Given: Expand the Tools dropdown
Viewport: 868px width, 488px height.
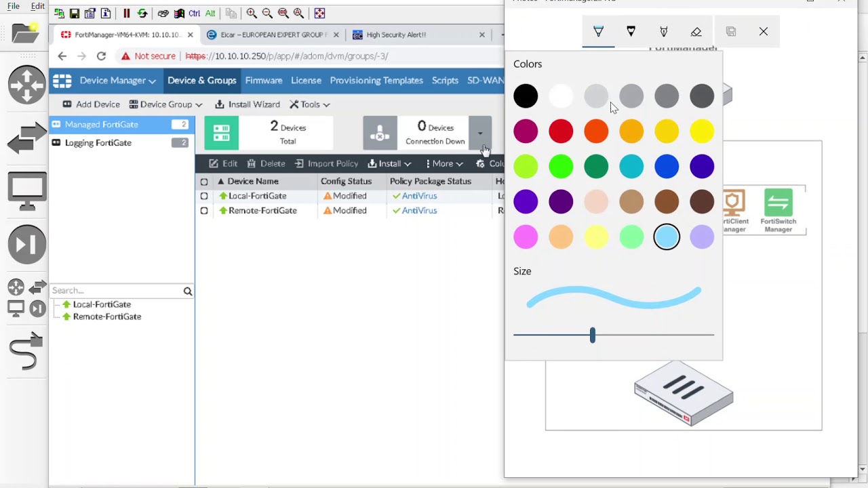Looking at the screenshot, I should pyautogui.click(x=310, y=104).
